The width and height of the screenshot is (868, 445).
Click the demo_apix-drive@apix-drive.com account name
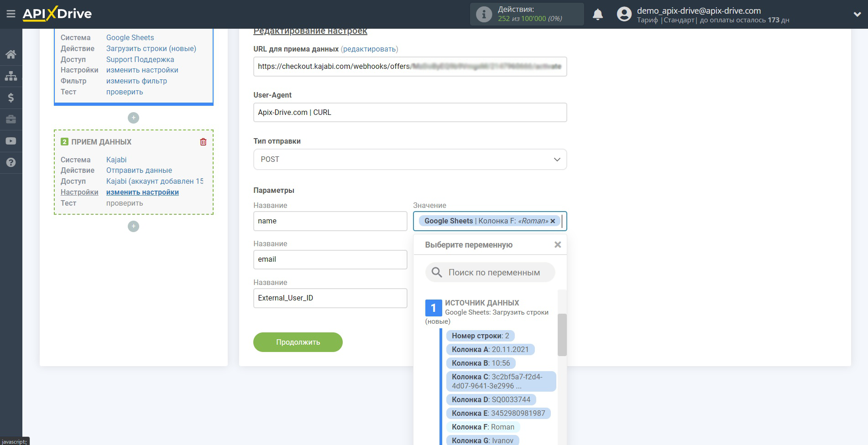[x=699, y=10]
